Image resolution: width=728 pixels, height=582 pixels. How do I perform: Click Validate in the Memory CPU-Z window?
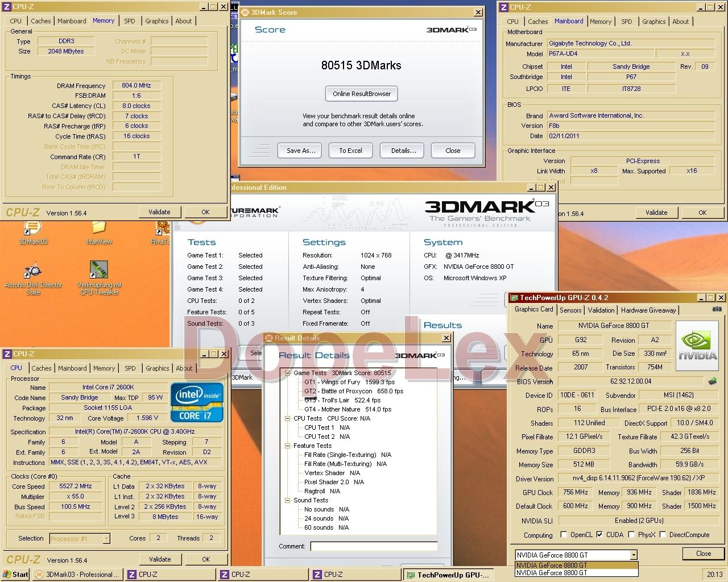coord(159,212)
